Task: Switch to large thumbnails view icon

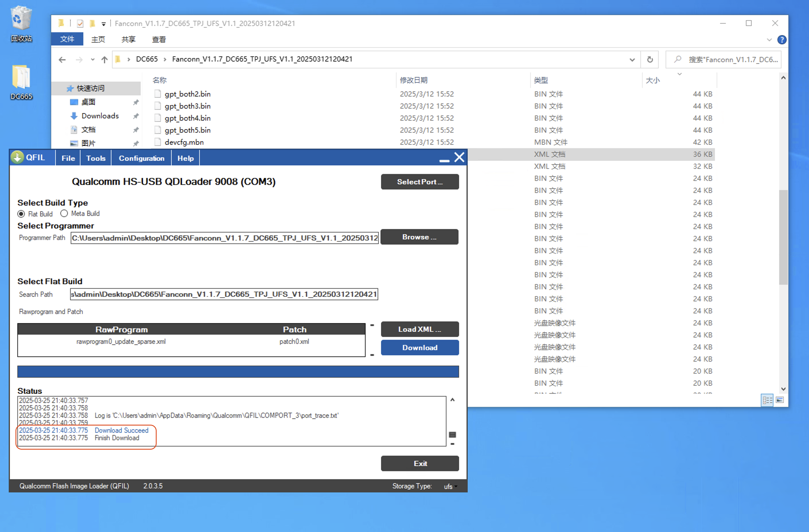Action: tap(780, 400)
